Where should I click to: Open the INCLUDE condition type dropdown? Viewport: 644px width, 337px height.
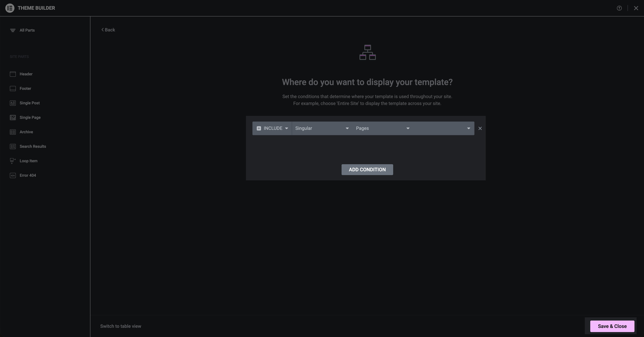click(272, 128)
